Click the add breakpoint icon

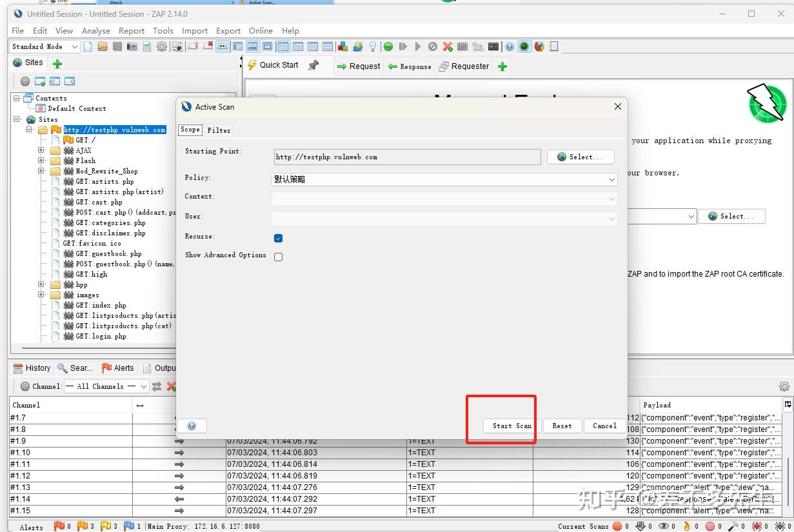tap(447, 46)
